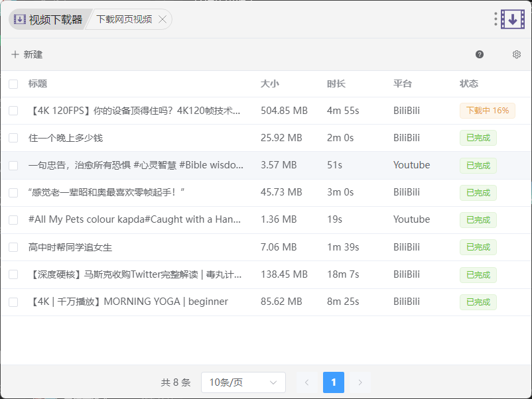Viewport: 532px width, 399px height.
Task: Open settings via the gear icon
Action: coord(517,54)
